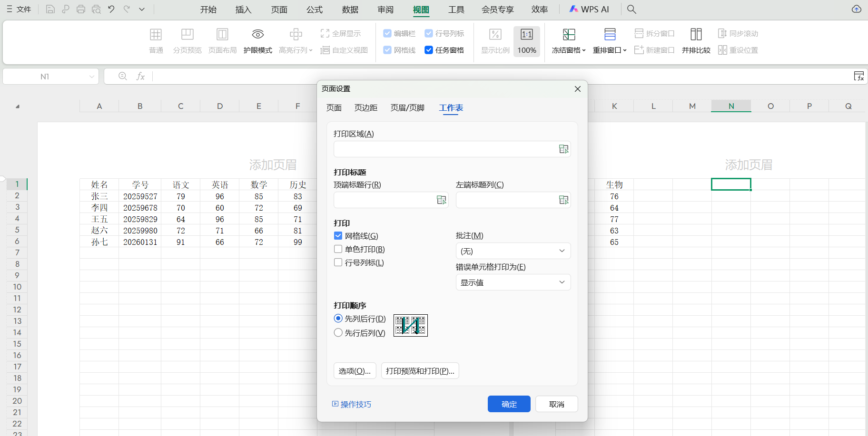
Task: Open the 错误单元格打印为 dropdown
Action: click(513, 282)
